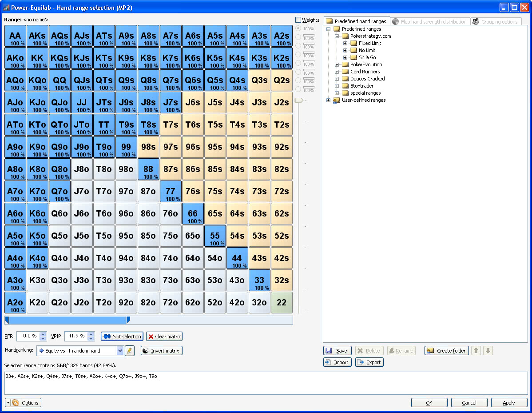Click the move down arrow icon
Viewport: 532px width, 413px height.
488,351
